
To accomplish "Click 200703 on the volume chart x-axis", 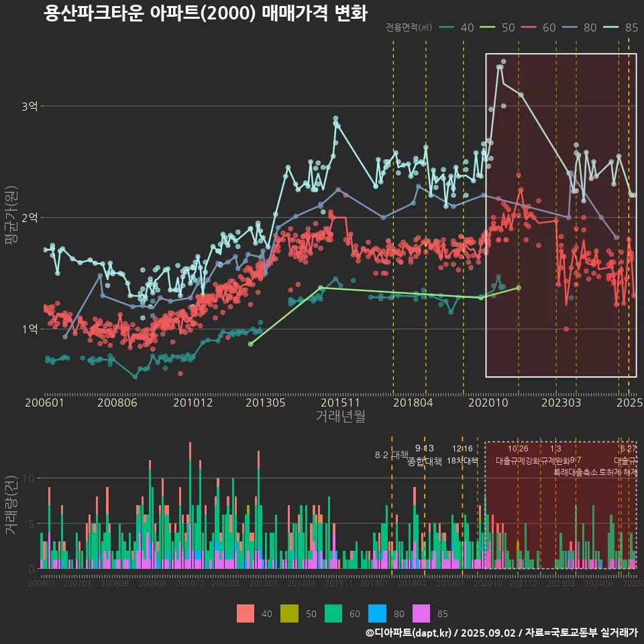I will [76, 583].
